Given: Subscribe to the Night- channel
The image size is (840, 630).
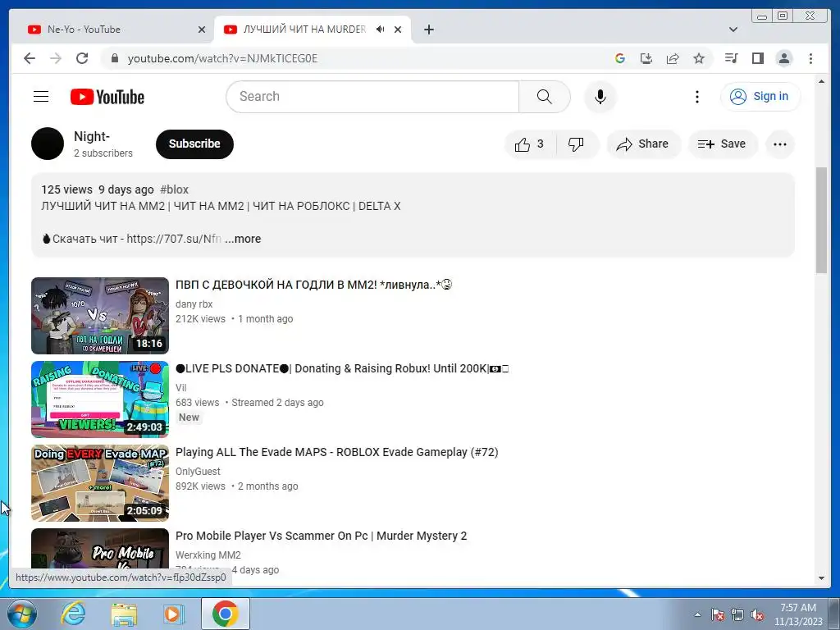Looking at the screenshot, I should pos(194,144).
